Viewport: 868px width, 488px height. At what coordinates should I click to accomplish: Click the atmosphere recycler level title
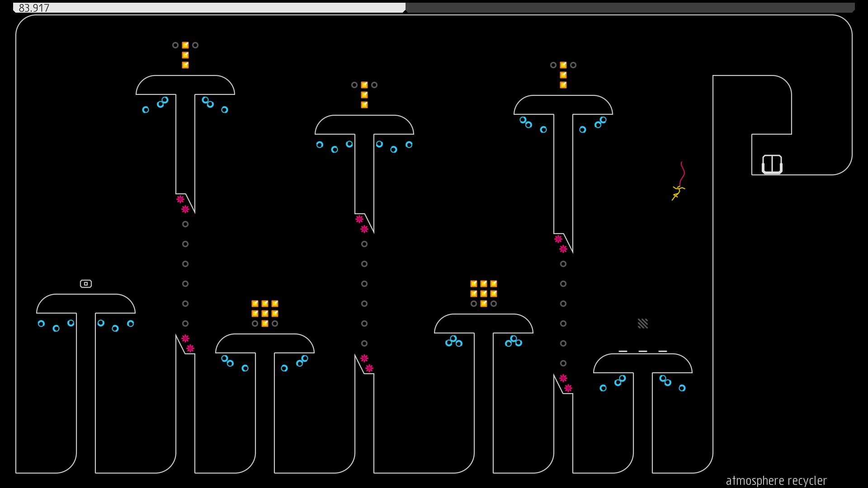776,481
